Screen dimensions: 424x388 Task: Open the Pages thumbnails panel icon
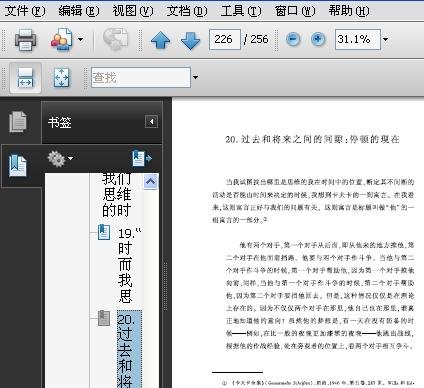click(18, 122)
